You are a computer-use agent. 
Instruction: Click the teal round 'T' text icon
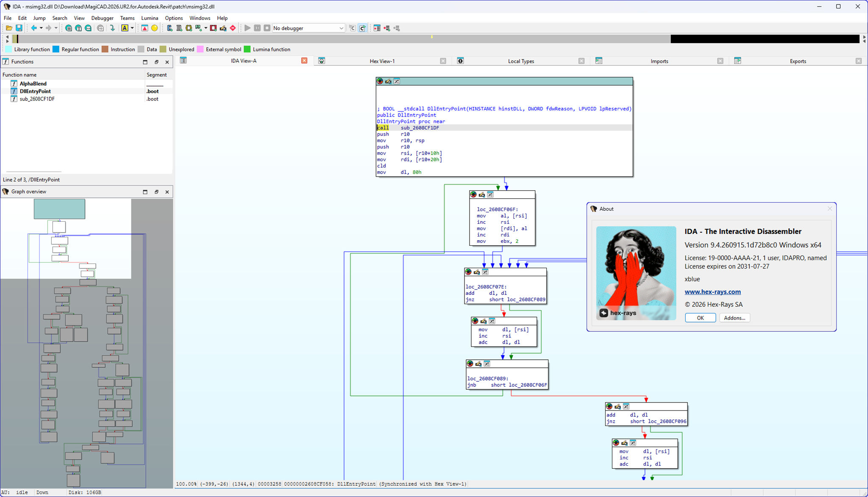pyautogui.click(x=78, y=28)
